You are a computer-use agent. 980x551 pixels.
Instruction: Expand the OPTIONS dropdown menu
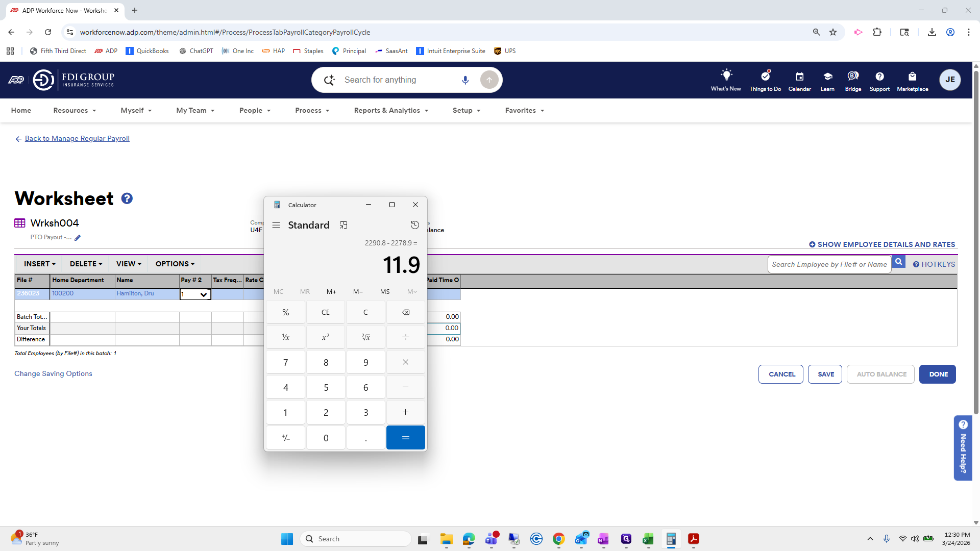point(175,264)
